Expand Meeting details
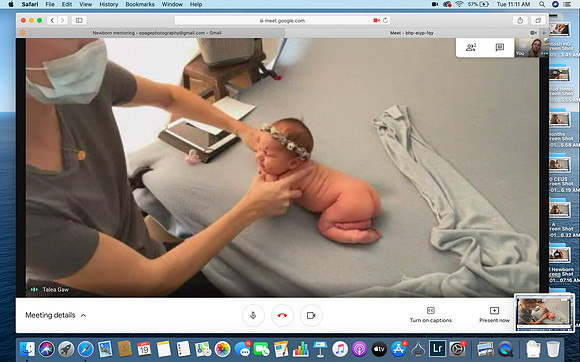Image resolution: width=580 pixels, height=362 pixels. click(x=56, y=315)
